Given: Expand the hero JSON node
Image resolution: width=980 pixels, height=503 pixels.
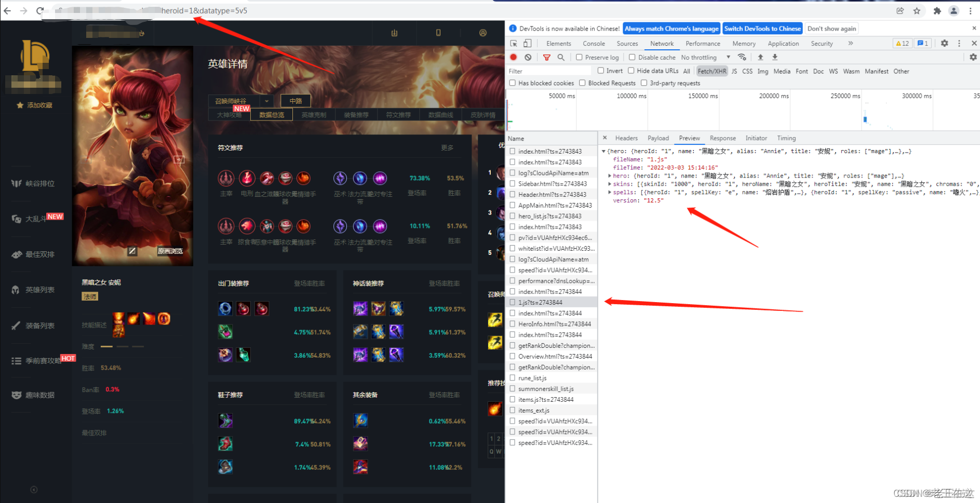Looking at the screenshot, I should (610, 176).
